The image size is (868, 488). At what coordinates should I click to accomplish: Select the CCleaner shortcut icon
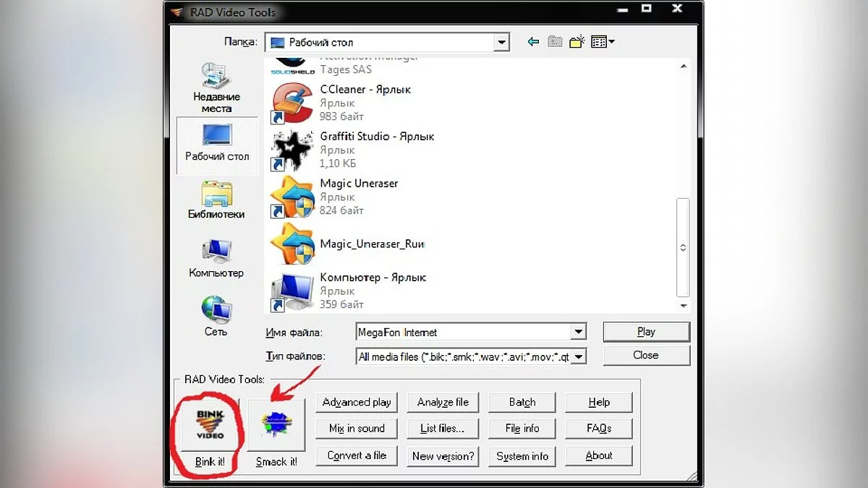292,103
